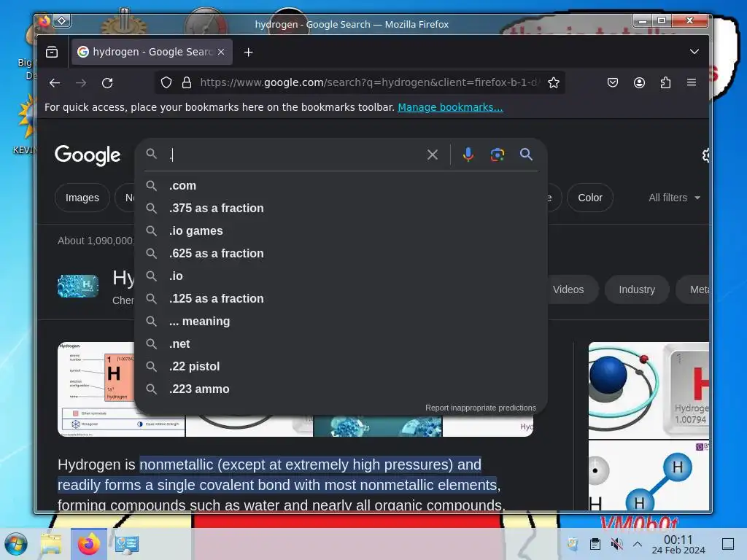Open a new tab with the plus button

(248, 52)
